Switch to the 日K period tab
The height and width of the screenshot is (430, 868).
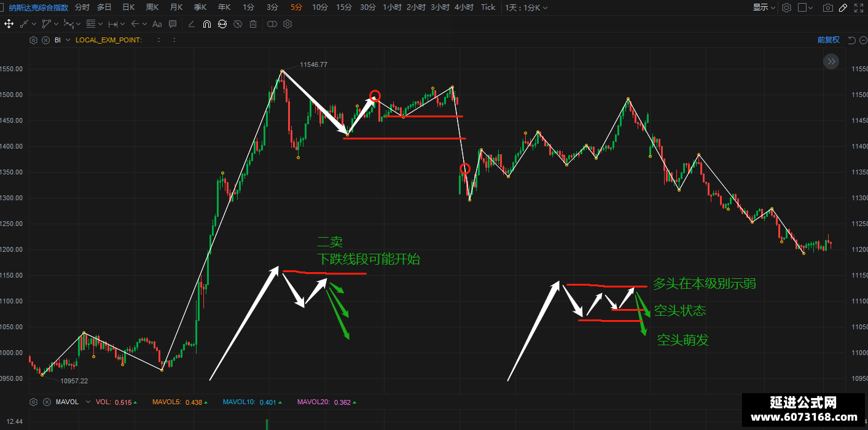[128, 7]
